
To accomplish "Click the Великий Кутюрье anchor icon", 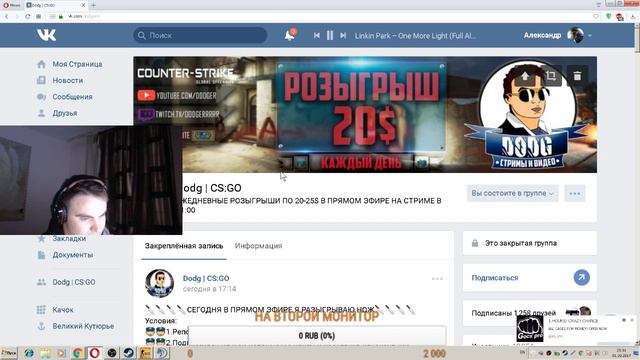I will [x=41, y=326].
